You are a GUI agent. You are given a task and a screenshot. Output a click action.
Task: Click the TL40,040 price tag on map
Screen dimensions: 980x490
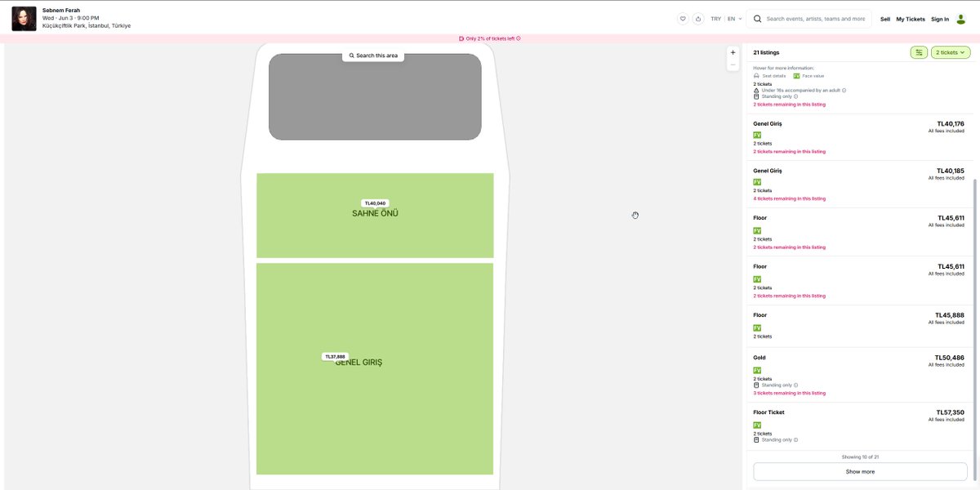click(375, 203)
